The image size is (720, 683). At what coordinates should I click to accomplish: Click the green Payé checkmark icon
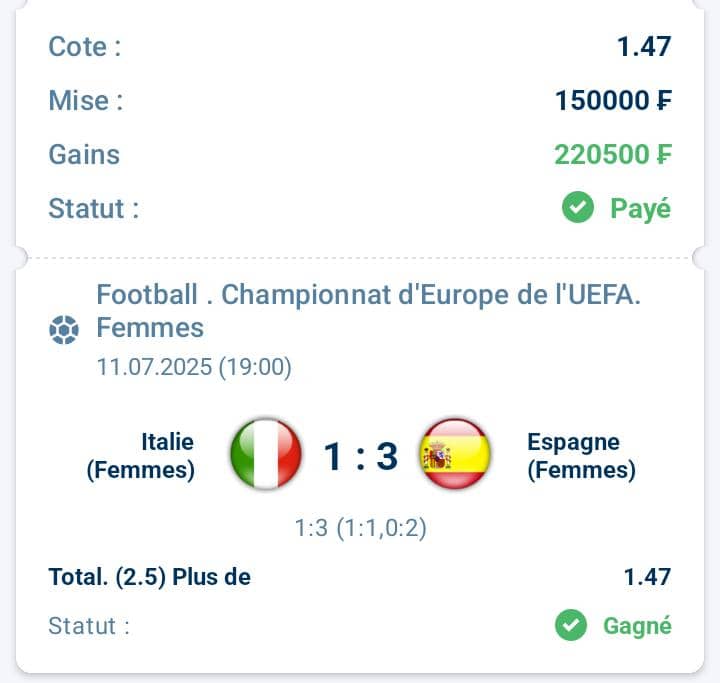578,207
